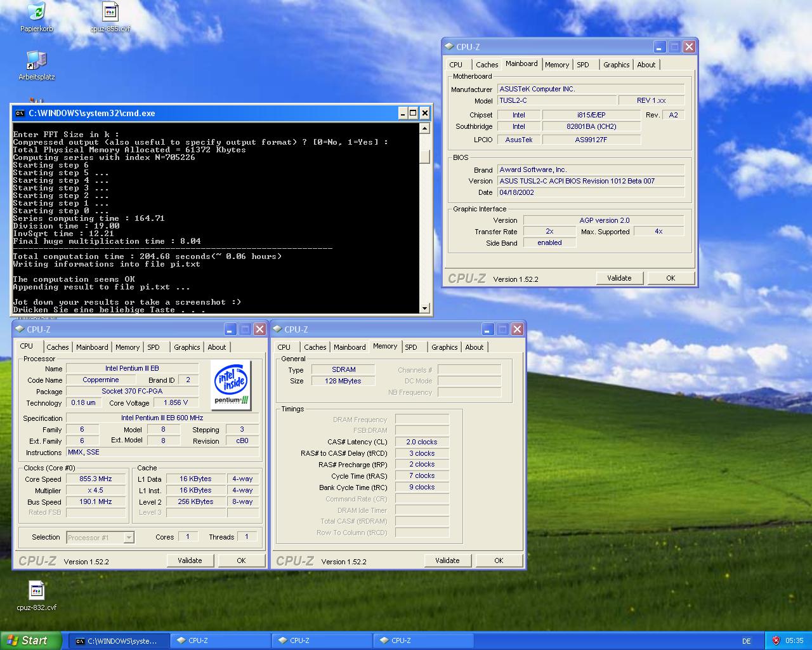Click Validate in the Memory tab window

tap(447, 560)
